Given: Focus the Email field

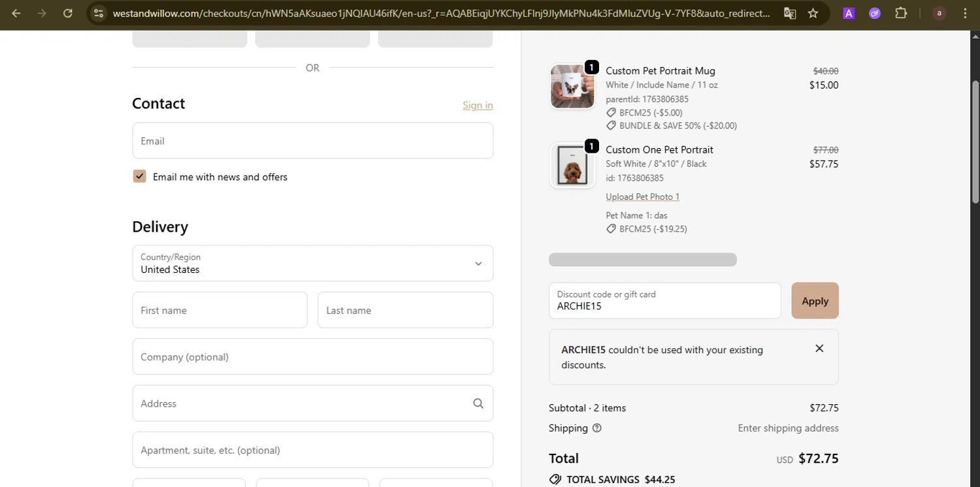Looking at the screenshot, I should point(313,140).
